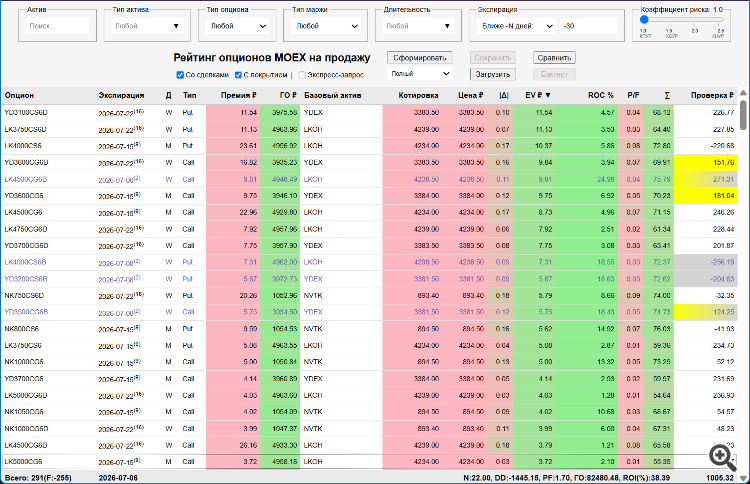Screen dimensions: 750x484
Task: Click the EV ₽ sort arrow header
Action: click(538, 95)
